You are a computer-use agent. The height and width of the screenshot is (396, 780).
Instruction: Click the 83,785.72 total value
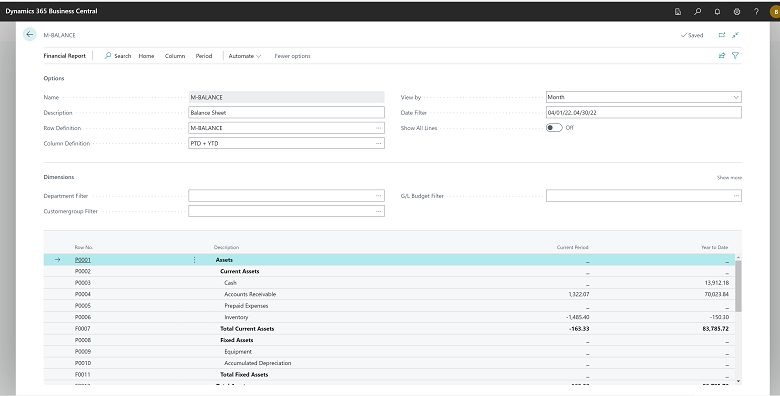pos(716,328)
